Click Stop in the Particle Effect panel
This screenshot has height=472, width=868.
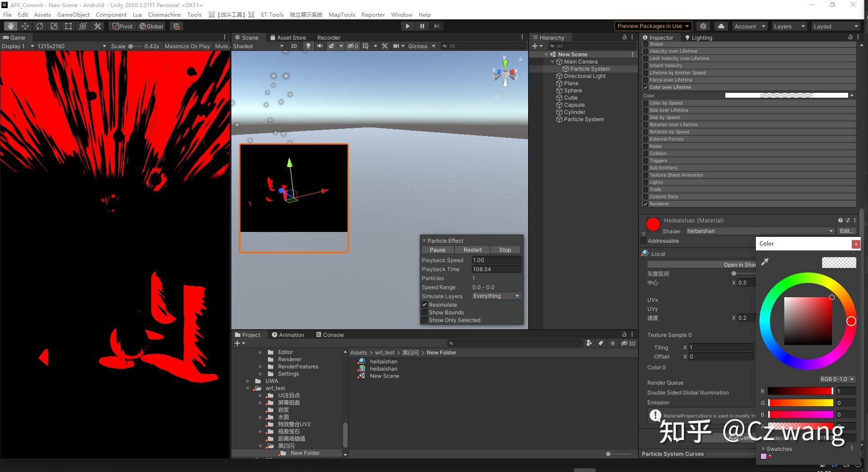pos(505,250)
